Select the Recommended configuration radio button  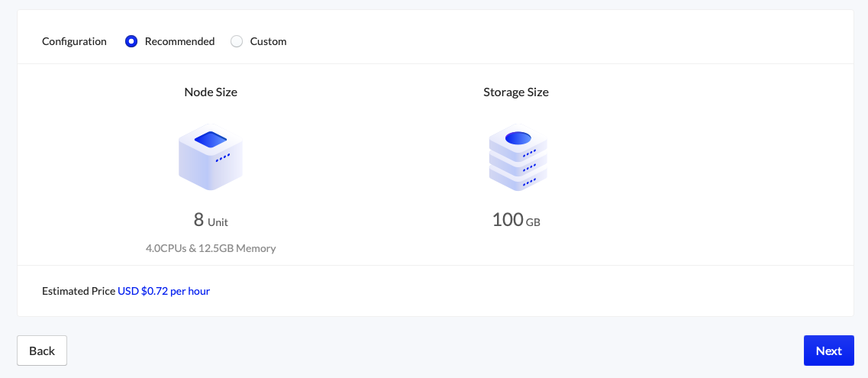[131, 41]
